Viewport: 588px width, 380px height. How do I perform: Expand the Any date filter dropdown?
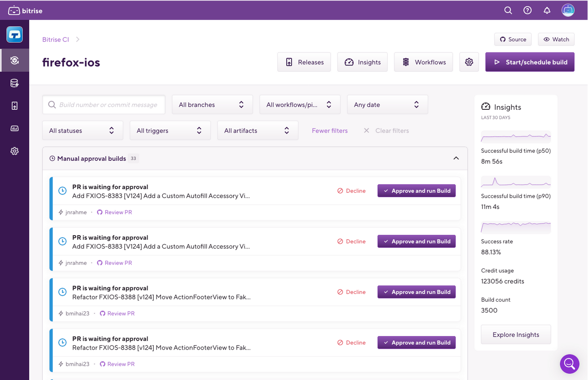pyautogui.click(x=387, y=104)
